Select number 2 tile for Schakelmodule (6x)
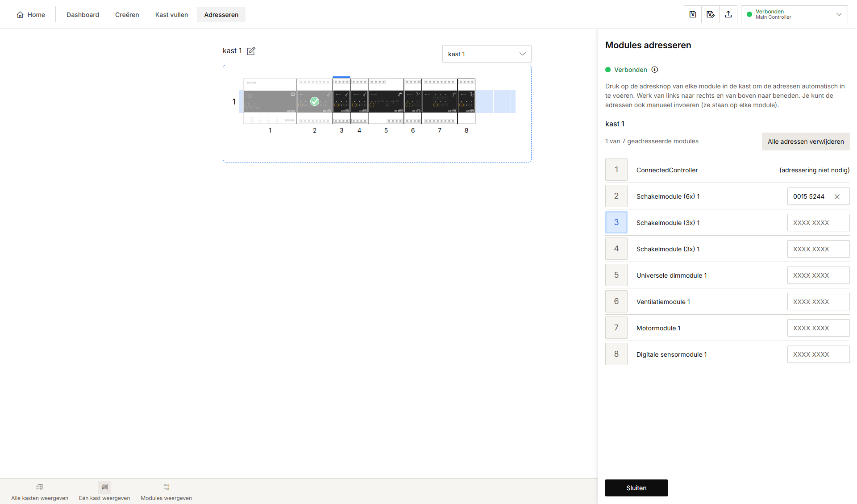 tap(616, 196)
